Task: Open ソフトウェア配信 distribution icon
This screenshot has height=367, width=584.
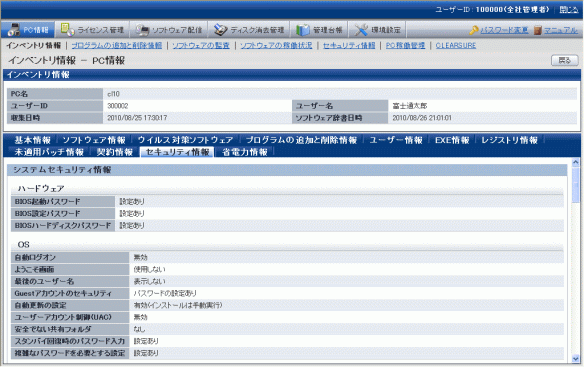Action: [142, 30]
